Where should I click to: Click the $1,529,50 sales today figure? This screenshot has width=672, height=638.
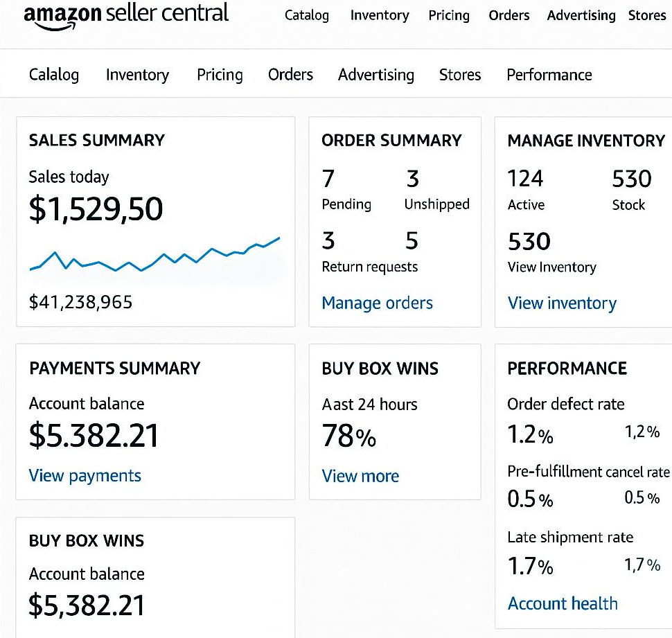(x=96, y=209)
